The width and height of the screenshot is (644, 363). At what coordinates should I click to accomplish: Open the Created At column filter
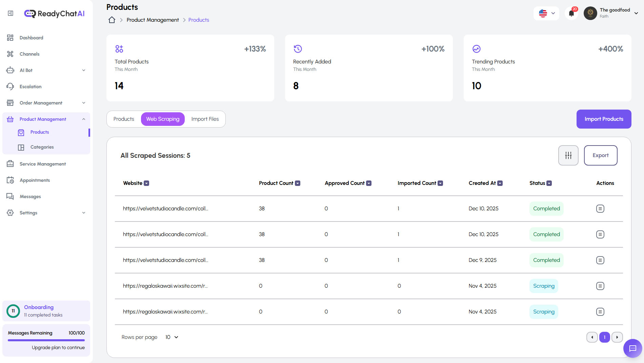(500, 183)
